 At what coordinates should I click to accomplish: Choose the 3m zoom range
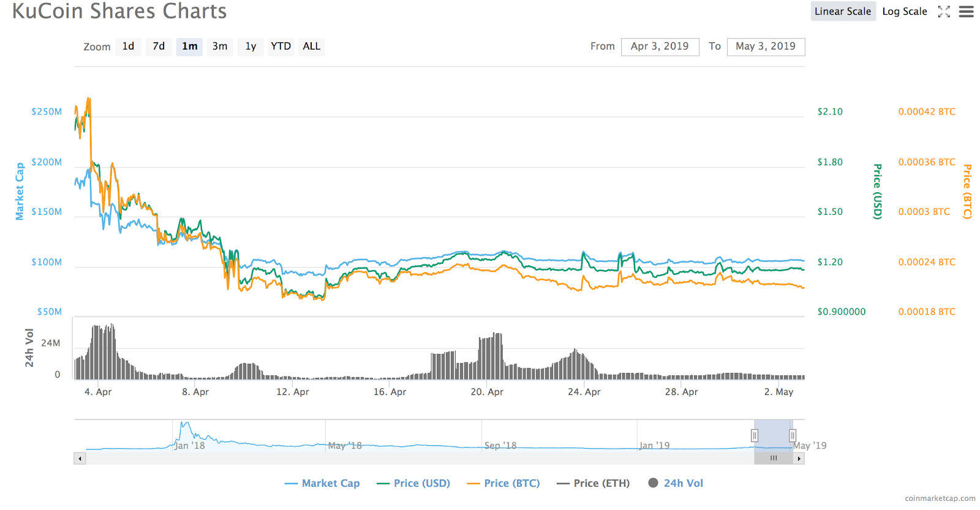coord(220,47)
